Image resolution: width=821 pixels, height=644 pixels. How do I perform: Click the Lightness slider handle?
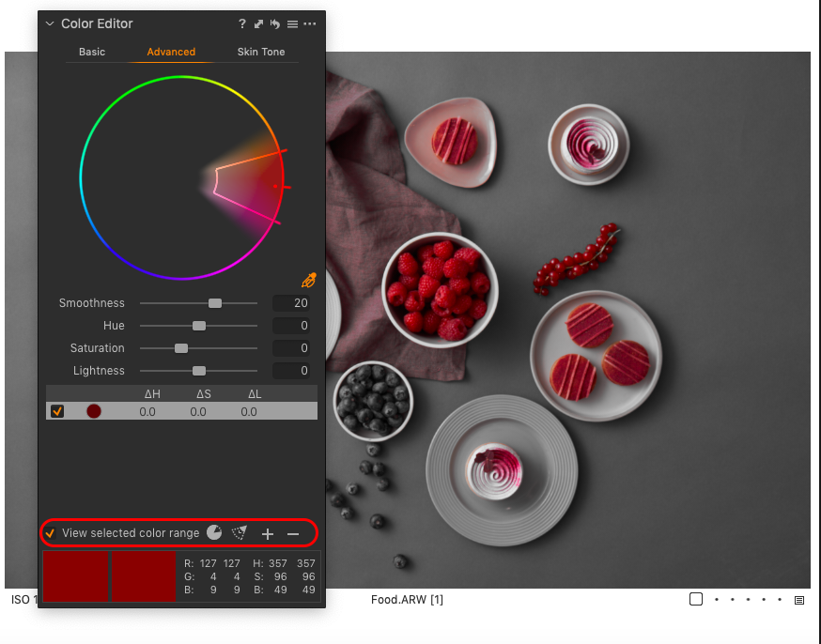tap(199, 371)
